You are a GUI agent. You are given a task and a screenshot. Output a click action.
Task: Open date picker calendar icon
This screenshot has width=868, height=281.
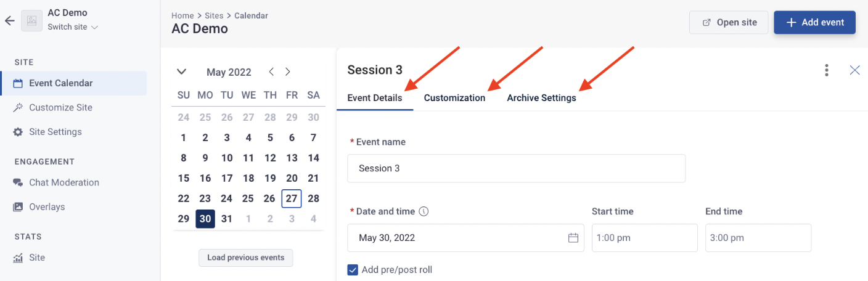[573, 238]
